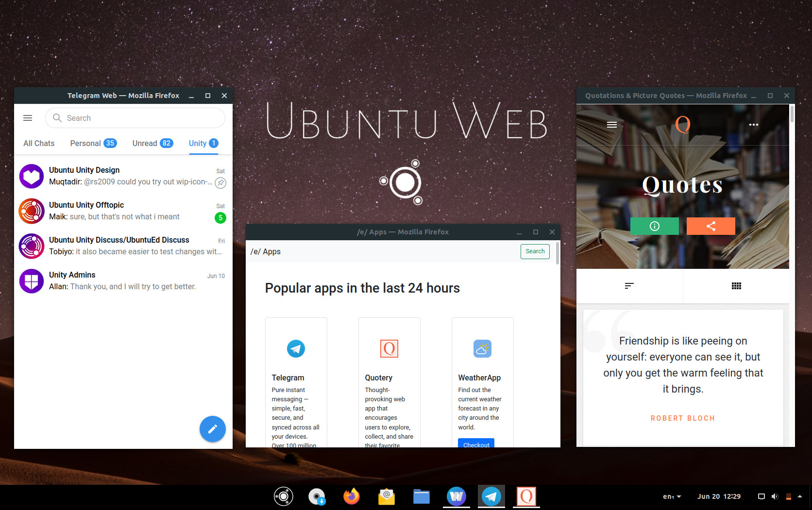
Task: Switch to Unread chats tab
Action: tap(152, 143)
